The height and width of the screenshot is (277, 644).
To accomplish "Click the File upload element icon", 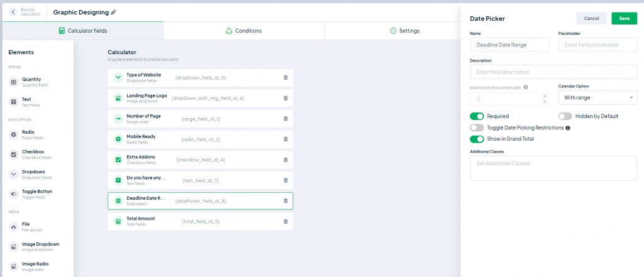I will click(x=14, y=227).
